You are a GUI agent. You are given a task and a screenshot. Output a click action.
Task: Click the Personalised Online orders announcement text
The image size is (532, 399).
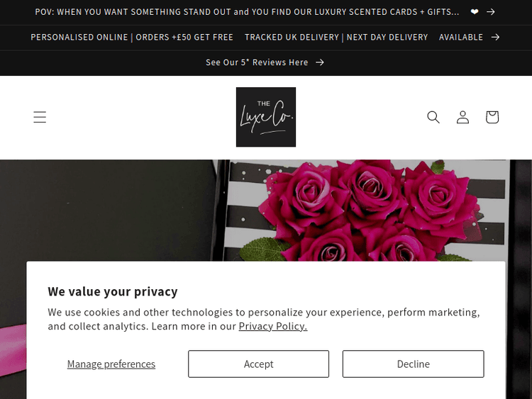click(x=132, y=37)
